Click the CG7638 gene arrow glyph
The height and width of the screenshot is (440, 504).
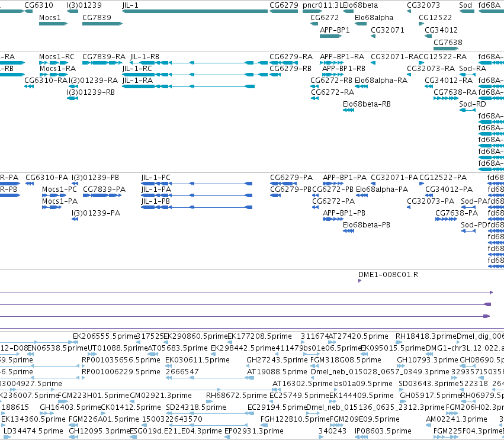click(x=446, y=49)
